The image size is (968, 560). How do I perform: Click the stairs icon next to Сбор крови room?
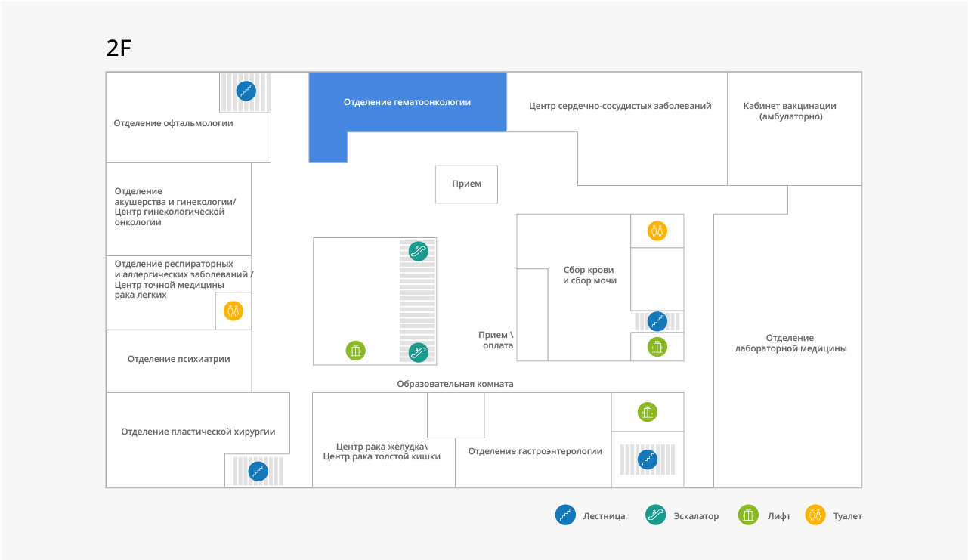[x=657, y=321]
